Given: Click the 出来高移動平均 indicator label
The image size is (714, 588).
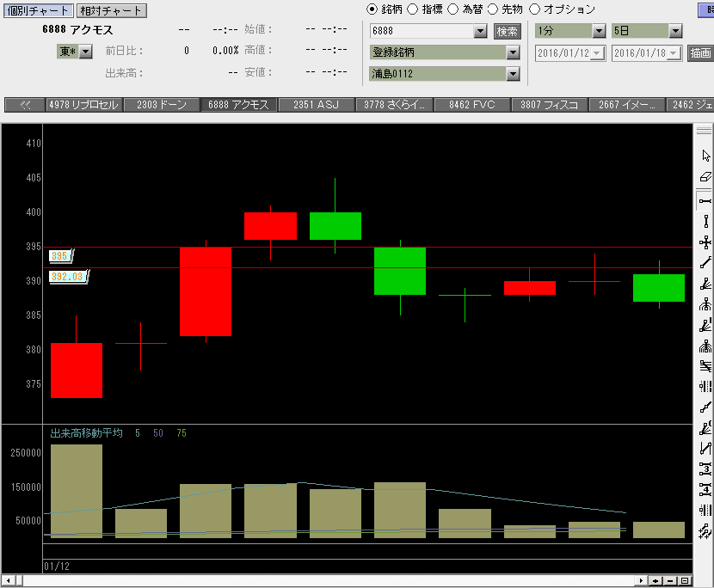Looking at the screenshot, I should click(x=87, y=432).
